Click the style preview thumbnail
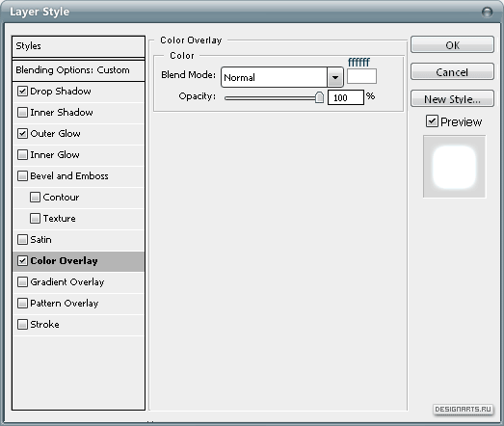504x426 pixels. coord(454,167)
